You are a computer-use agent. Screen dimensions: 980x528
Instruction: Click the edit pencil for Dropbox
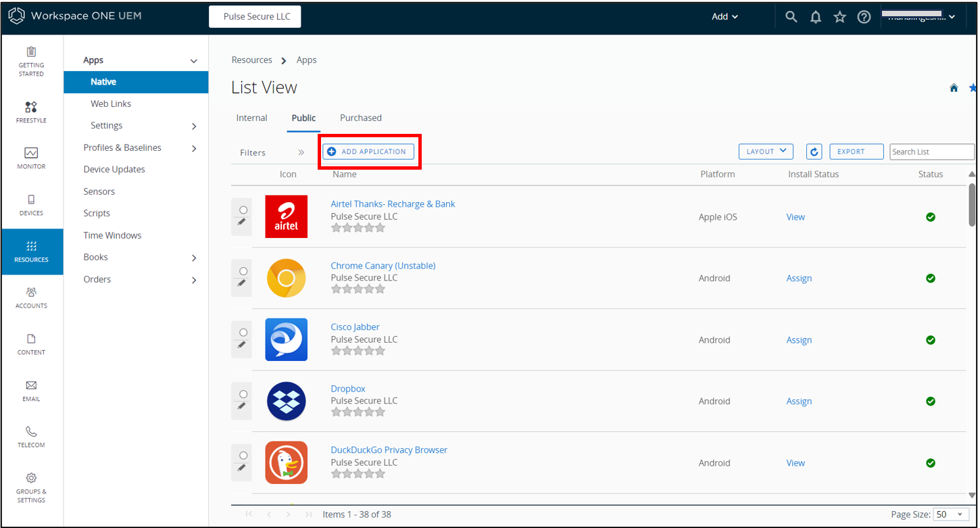coord(242,406)
